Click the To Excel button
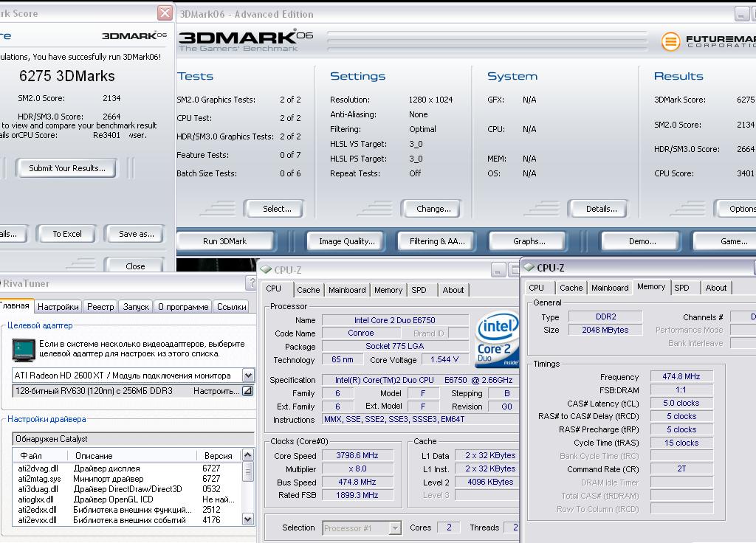Viewport: 756px width, 543px height. 67,234
